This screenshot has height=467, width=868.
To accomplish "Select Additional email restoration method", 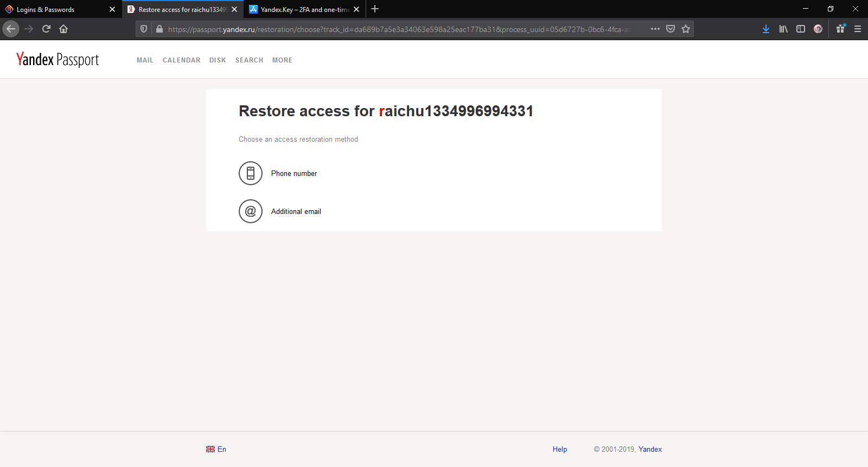I will pos(296,211).
